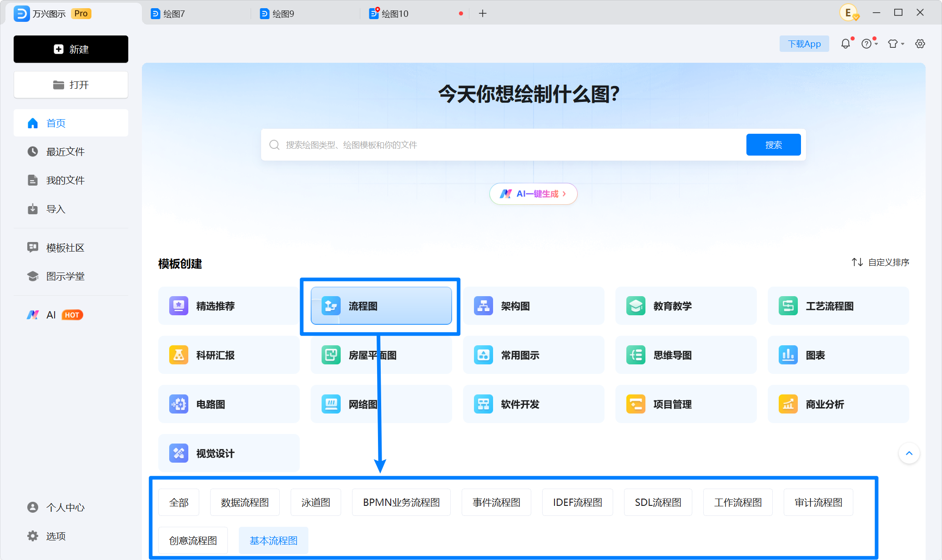Open the 电路图 category

pos(229,404)
